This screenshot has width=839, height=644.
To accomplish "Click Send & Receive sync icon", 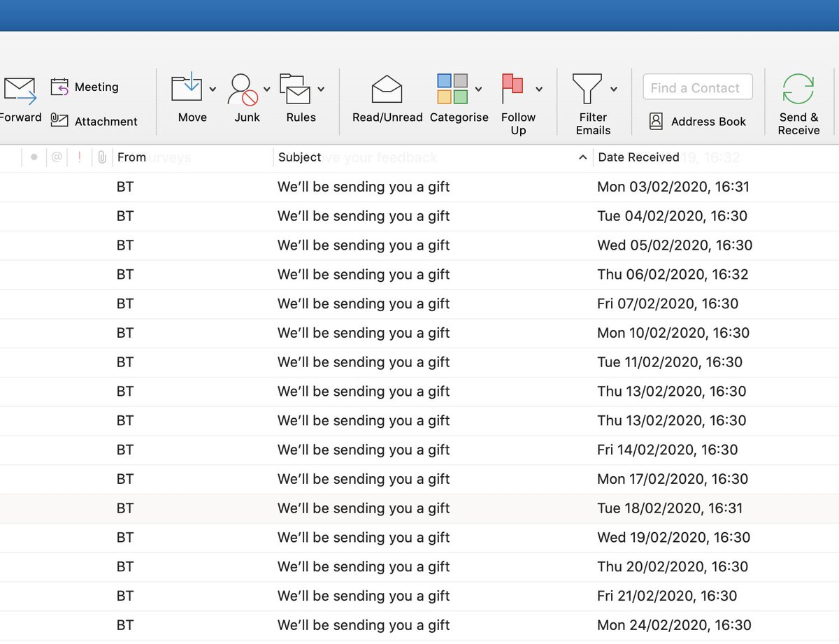I will 798,90.
